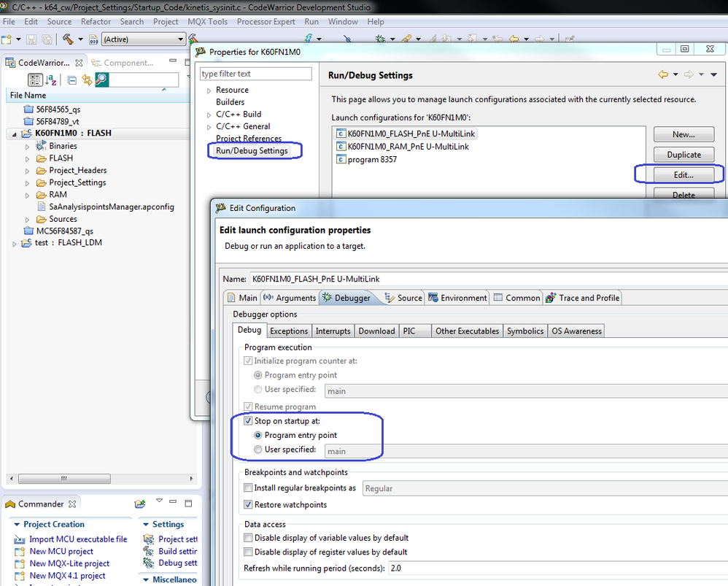Switch to the Main tab in Edit Configuration
Image resolution: width=728 pixels, height=586 pixels.
pyautogui.click(x=242, y=298)
